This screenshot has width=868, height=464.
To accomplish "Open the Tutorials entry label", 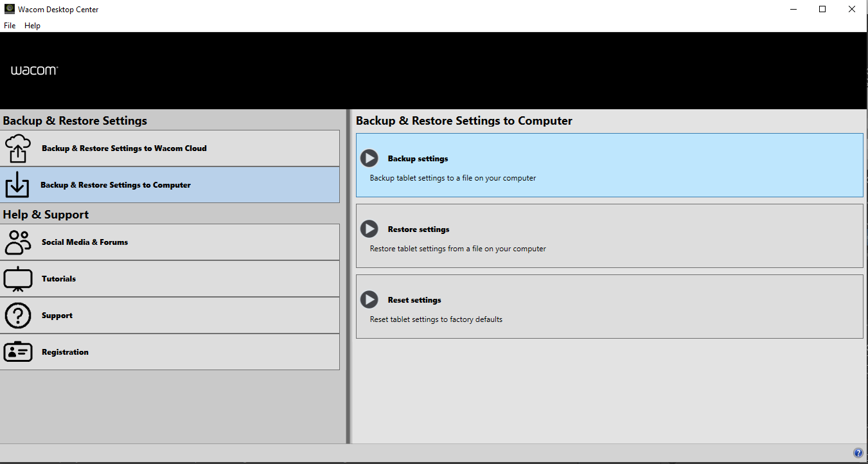I will click(x=58, y=279).
